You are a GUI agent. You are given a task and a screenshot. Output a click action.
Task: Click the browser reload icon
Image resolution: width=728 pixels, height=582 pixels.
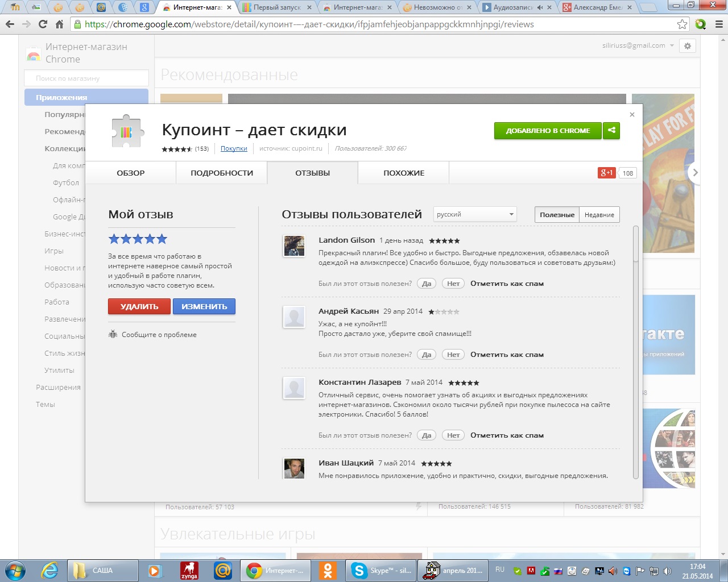pos(43,24)
